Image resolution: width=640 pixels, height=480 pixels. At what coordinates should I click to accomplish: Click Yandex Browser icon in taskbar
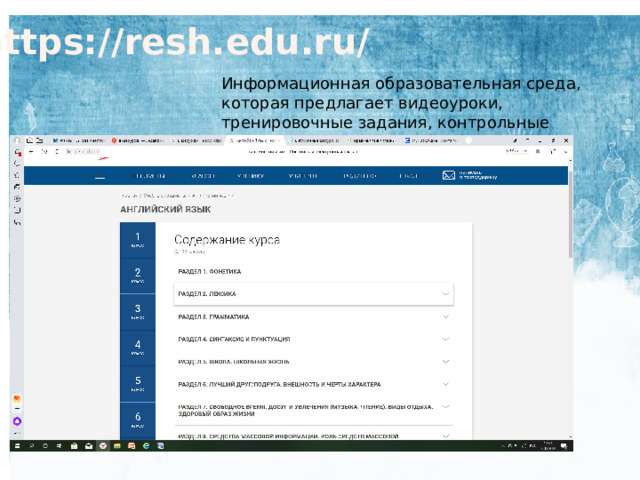103,446
